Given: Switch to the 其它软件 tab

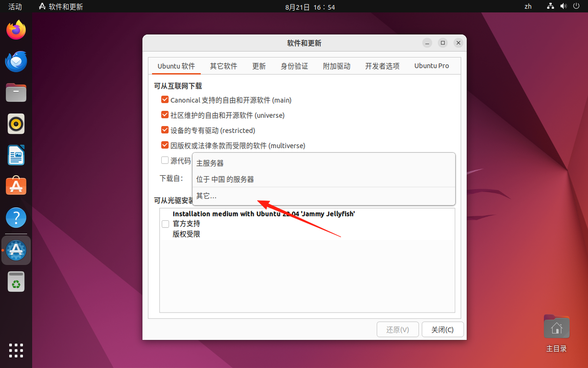Looking at the screenshot, I should [223, 65].
